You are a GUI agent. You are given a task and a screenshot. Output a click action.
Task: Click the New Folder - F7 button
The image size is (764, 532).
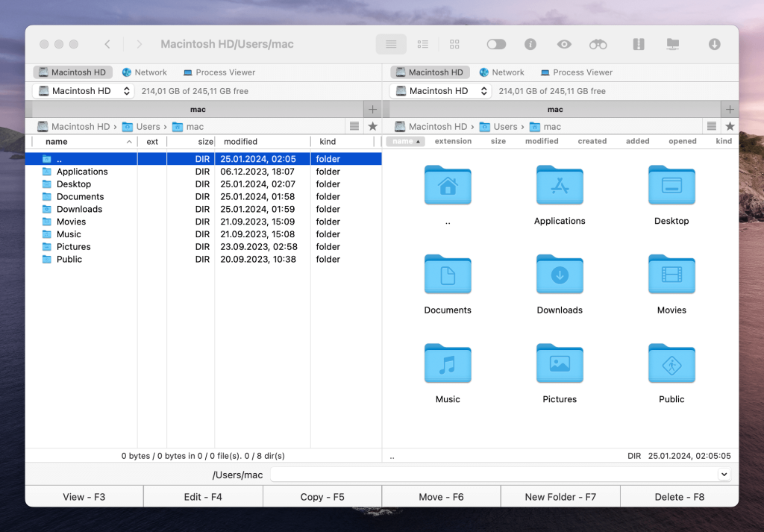pyautogui.click(x=560, y=495)
